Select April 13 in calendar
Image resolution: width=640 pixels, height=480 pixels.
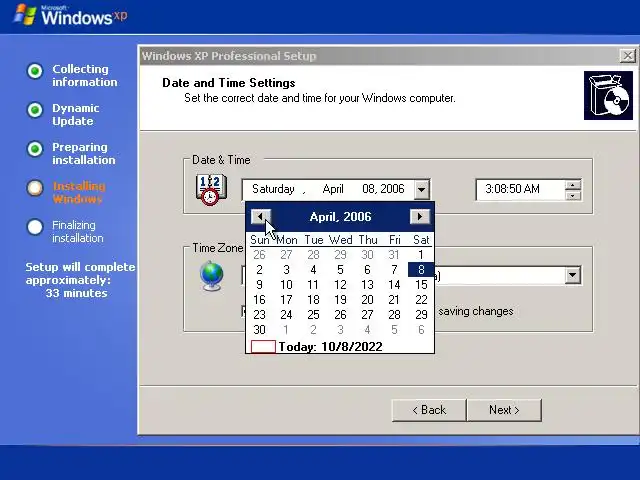367,284
